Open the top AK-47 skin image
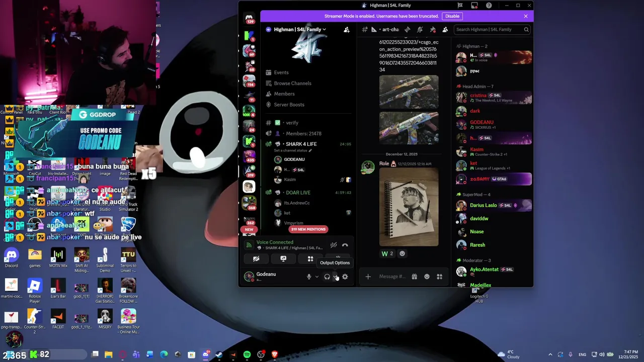This screenshot has height=362, width=644. click(409, 92)
